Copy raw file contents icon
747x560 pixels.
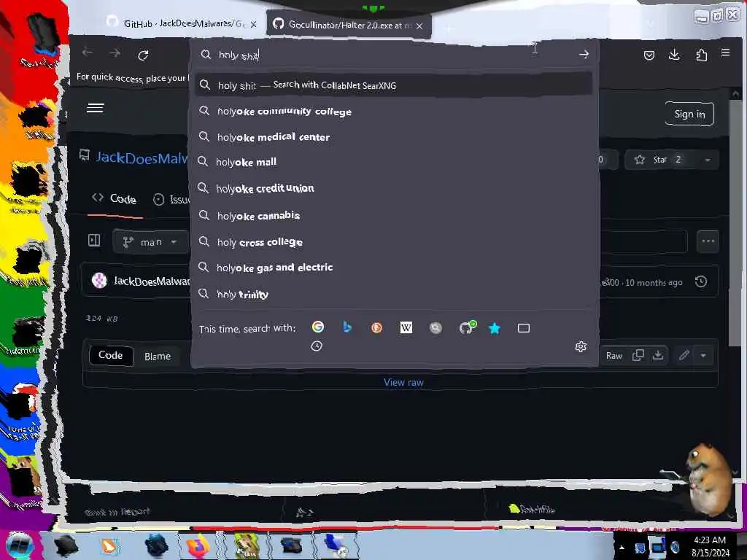point(638,355)
